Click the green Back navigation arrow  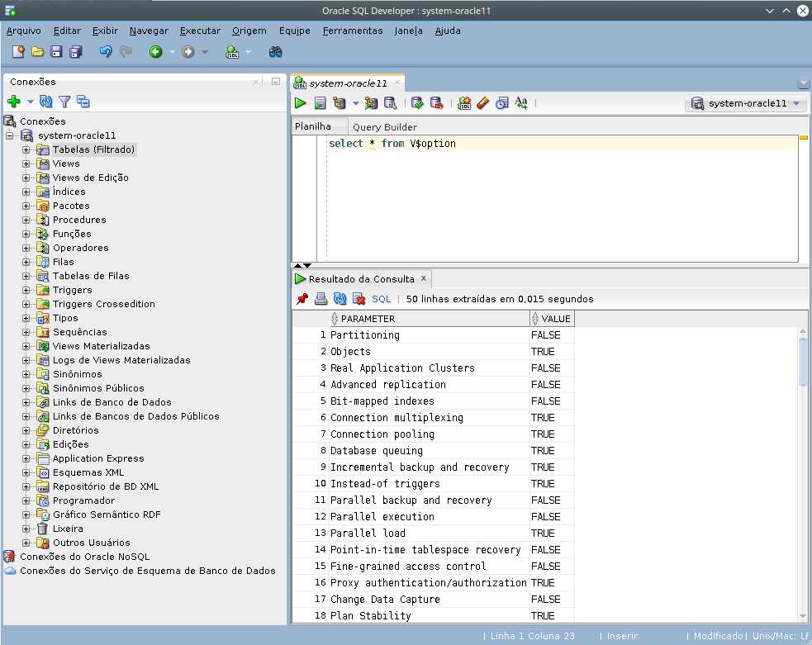coord(155,51)
